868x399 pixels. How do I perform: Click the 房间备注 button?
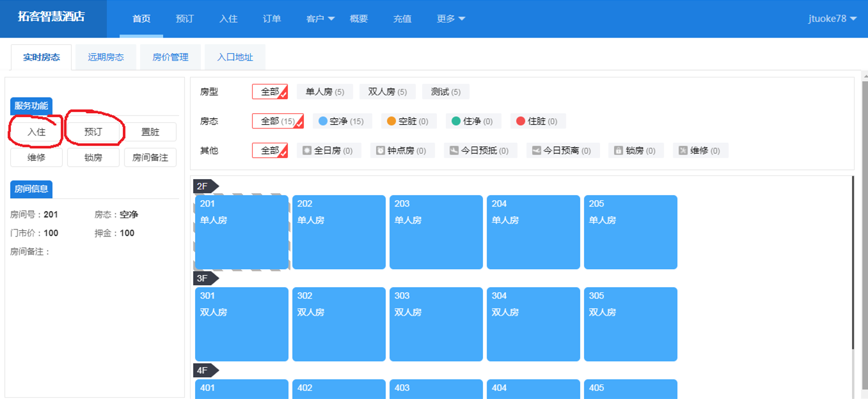(150, 157)
